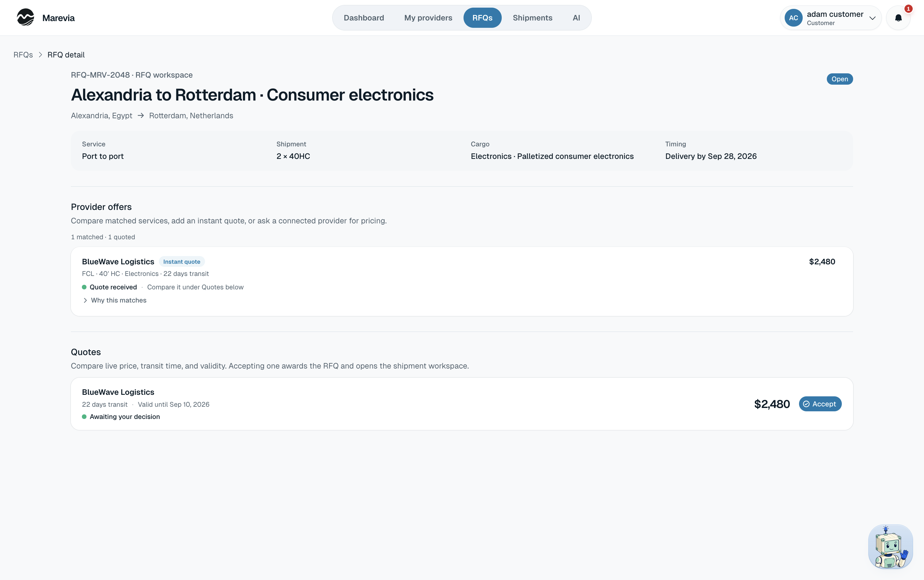Click the AC user avatar

(793, 18)
